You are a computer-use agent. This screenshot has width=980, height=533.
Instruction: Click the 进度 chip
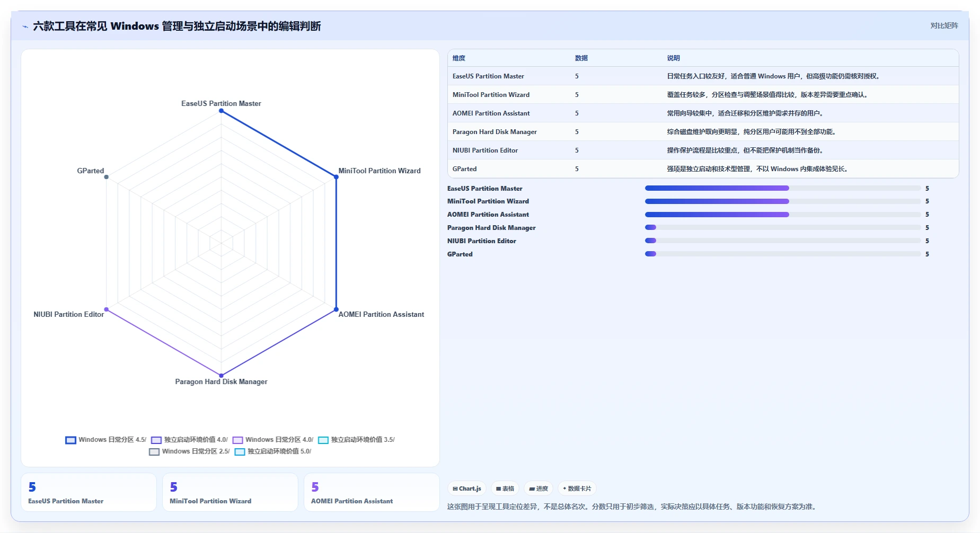pyautogui.click(x=538, y=488)
